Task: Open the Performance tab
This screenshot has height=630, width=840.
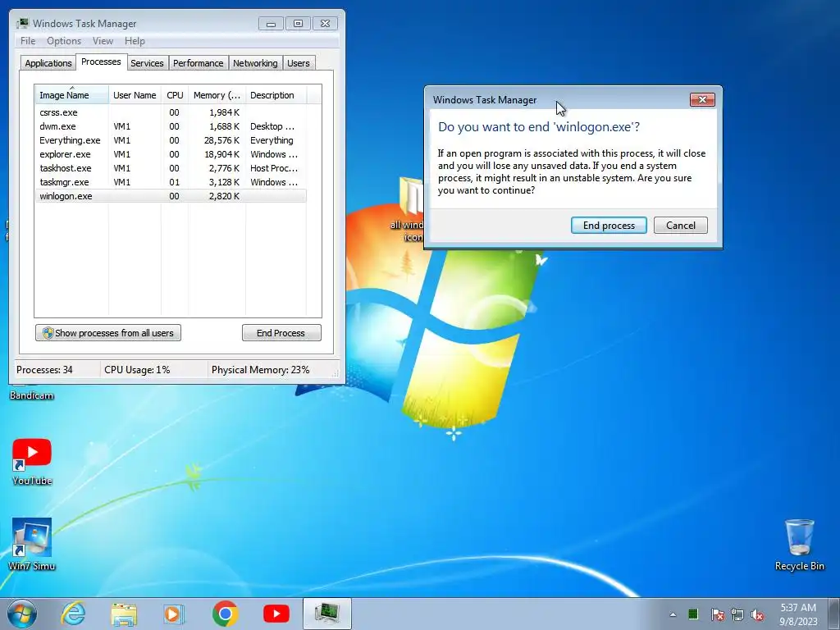Action: (199, 63)
